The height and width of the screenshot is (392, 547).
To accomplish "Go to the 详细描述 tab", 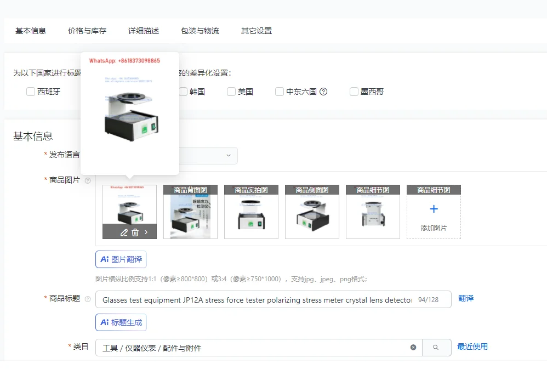I will click(x=144, y=31).
